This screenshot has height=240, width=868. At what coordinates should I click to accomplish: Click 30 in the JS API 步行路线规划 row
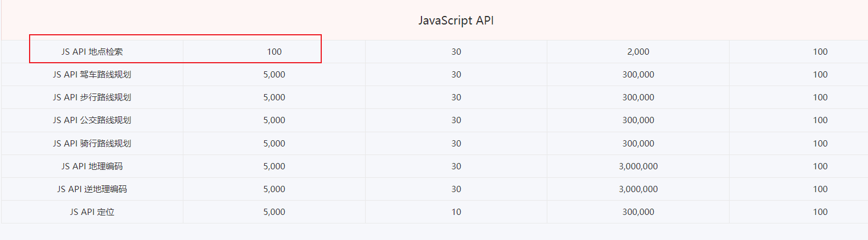click(x=456, y=97)
